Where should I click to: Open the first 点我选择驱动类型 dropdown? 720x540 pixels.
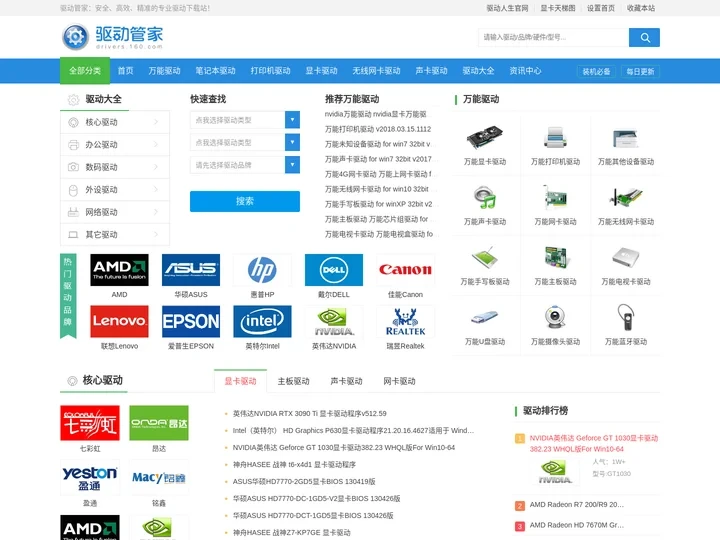245,120
